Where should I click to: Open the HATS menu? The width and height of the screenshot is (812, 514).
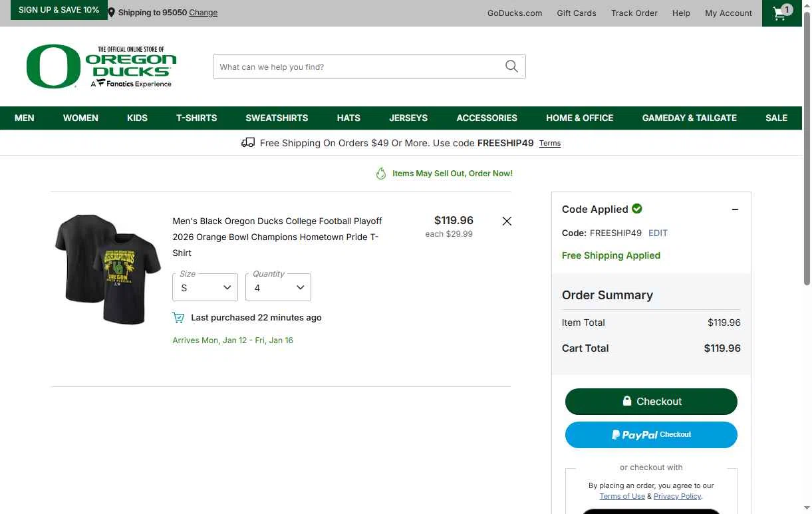tap(348, 118)
